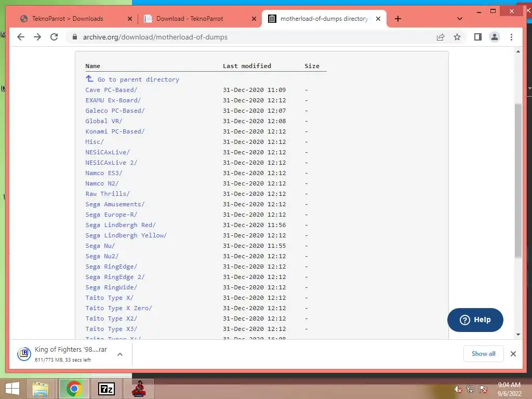Open the Konami PC-Based folder

click(x=115, y=131)
